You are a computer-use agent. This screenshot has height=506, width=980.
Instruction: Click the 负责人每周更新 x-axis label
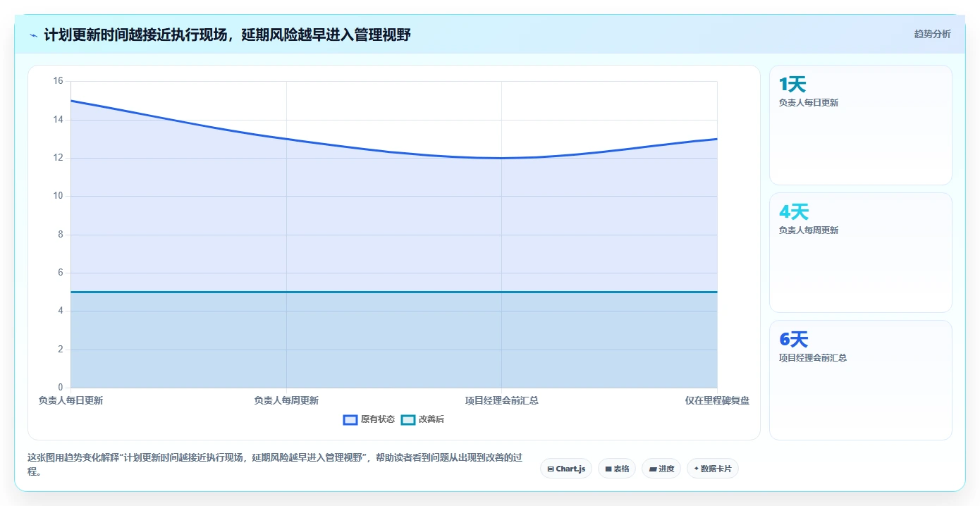(x=286, y=400)
